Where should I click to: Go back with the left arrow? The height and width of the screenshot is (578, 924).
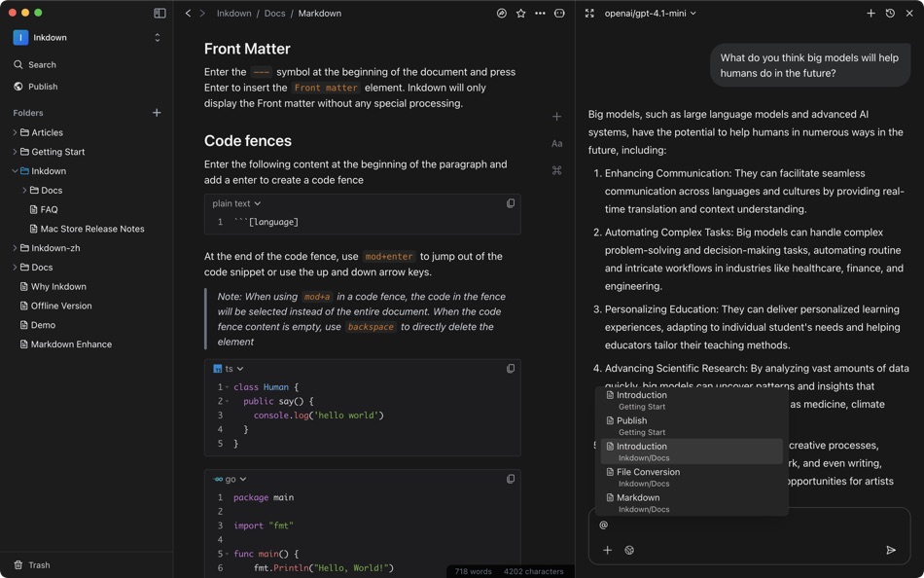coord(188,13)
